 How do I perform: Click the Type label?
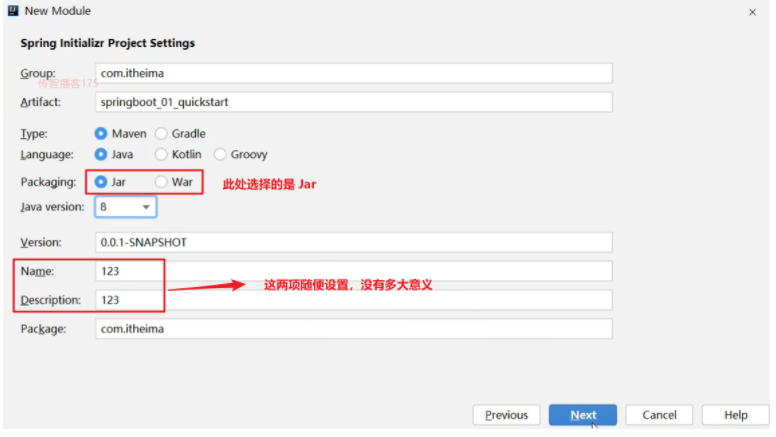click(34, 134)
